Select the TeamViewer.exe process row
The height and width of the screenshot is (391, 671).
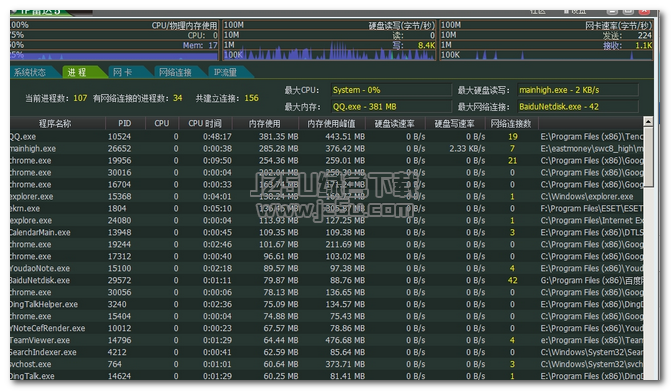pyautogui.click(x=327, y=340)
